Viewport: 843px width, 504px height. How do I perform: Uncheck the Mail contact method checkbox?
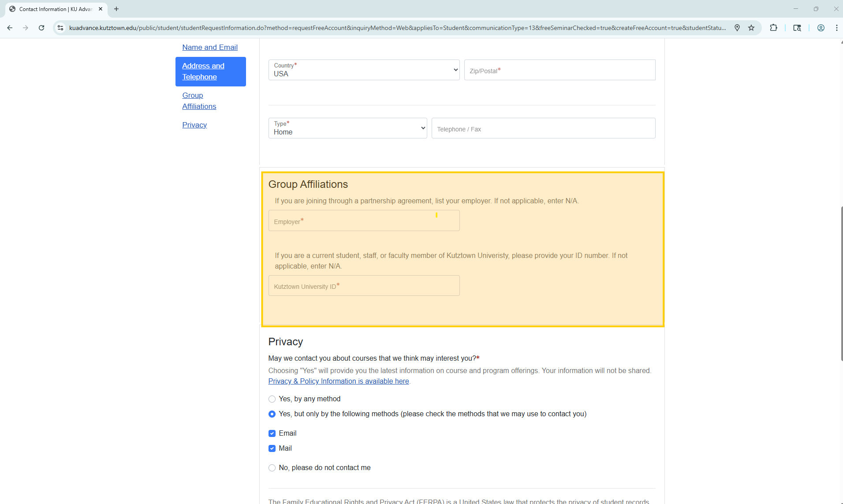[272, 448]
